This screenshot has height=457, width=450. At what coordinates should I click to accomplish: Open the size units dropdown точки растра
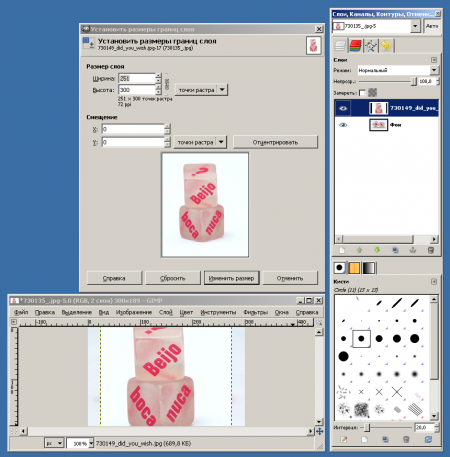(x=201, y=90)
